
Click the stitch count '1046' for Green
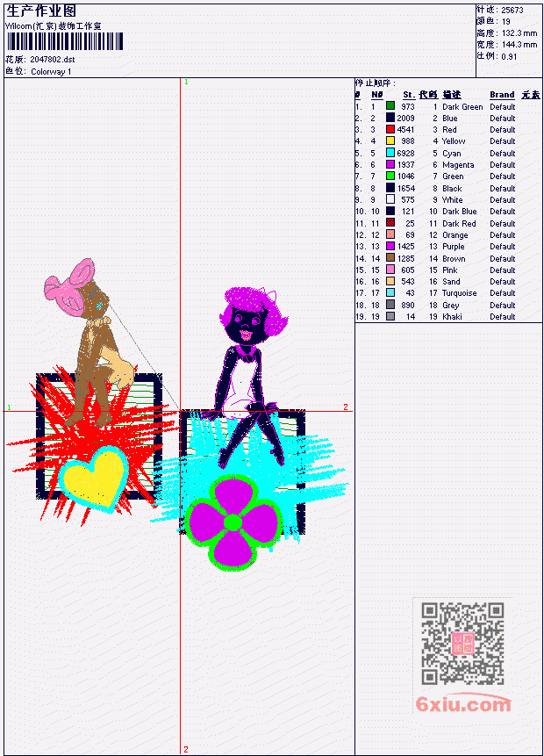coord(405,176)
